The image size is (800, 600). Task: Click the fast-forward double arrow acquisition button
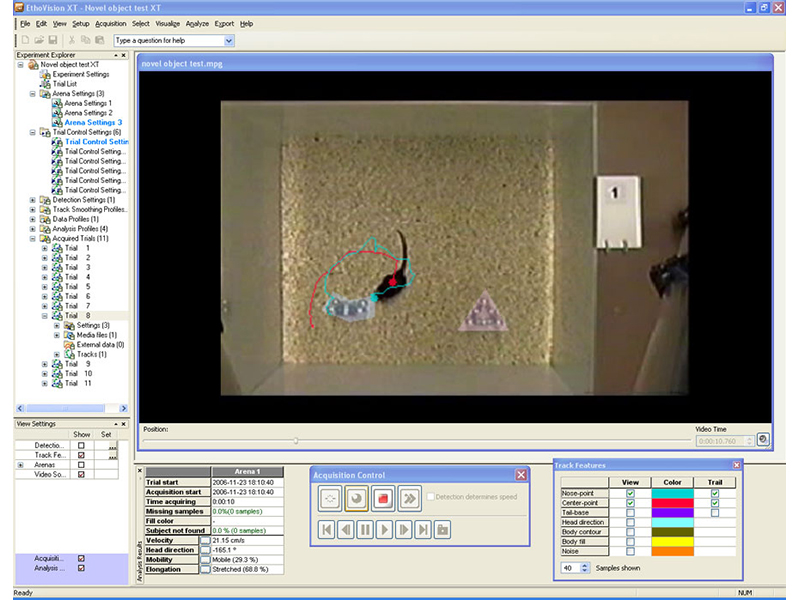(x=408, y=498)
